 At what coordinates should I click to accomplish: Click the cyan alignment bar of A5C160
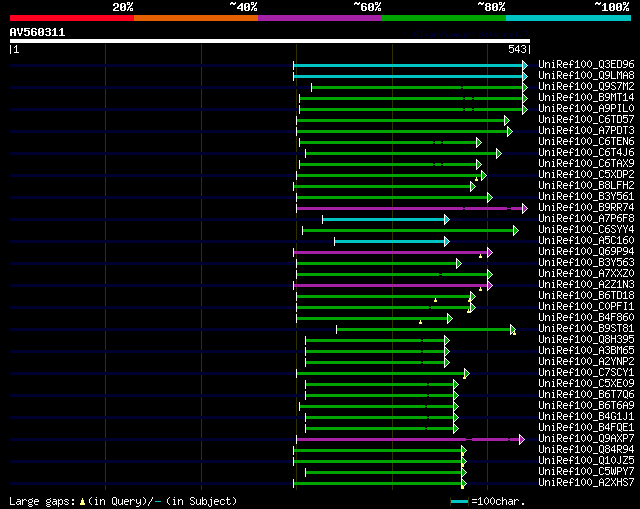392,242
